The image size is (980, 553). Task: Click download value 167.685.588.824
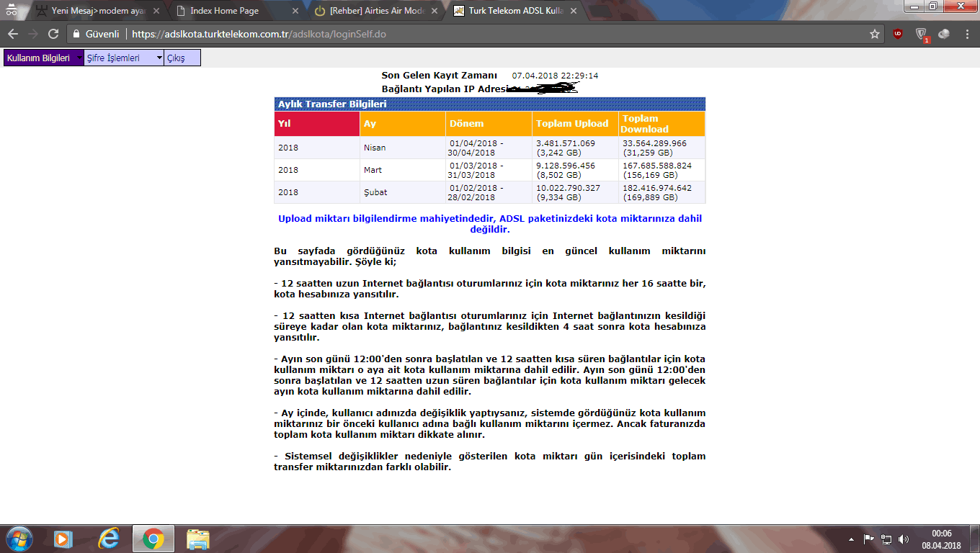pyautogui.click(x=657, y=166)
